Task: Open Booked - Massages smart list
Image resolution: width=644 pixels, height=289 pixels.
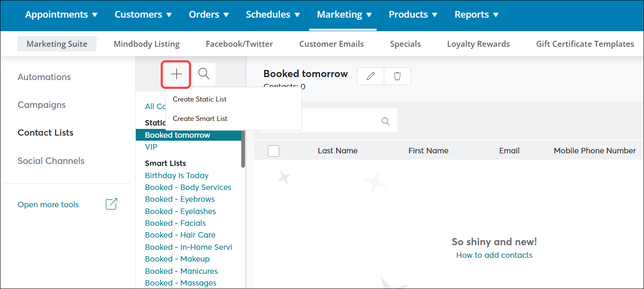Action: click(x=181, y=283)
